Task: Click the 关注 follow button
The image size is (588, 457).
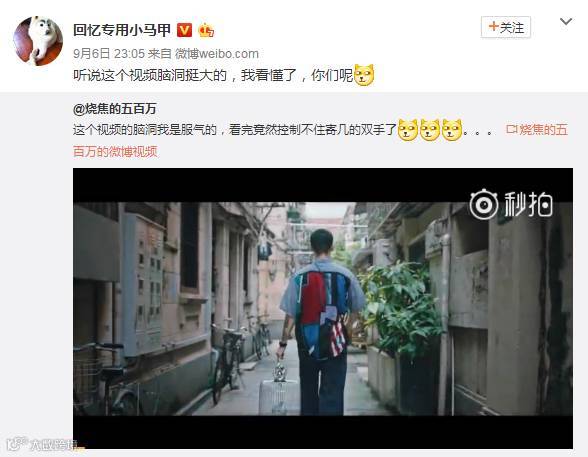Action: [x=506, y=27]
